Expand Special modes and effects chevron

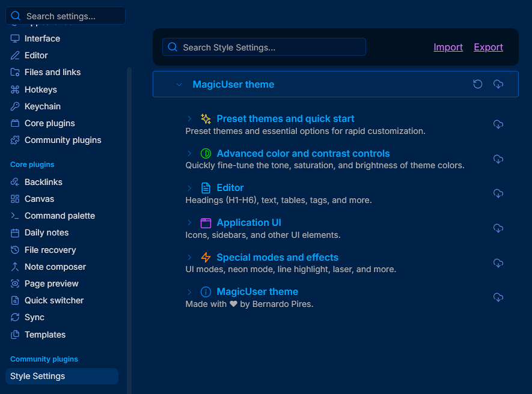pyautogui.click(x=189, y=257)
